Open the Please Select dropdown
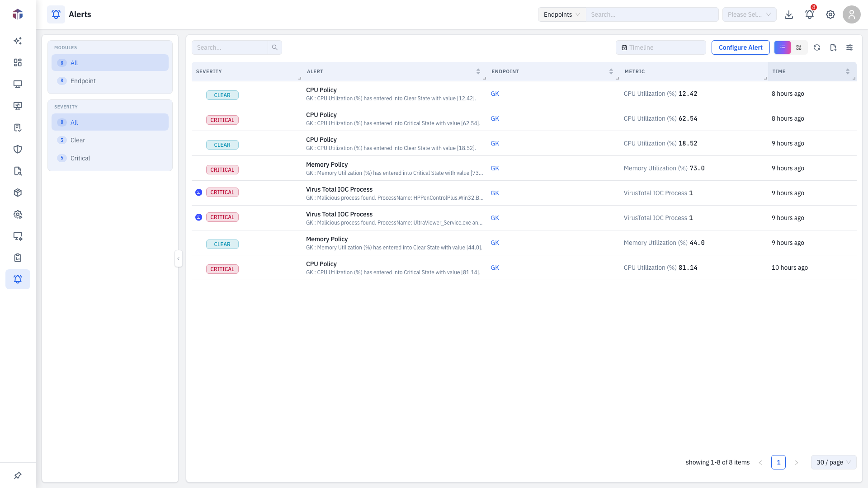Viewport: 868px width, 488px height. pos(749,14)
